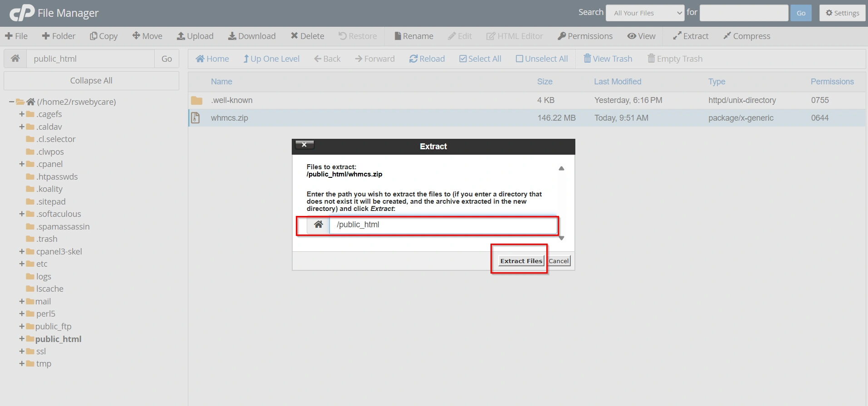Expand the .softaculous folder

point(21,214)
